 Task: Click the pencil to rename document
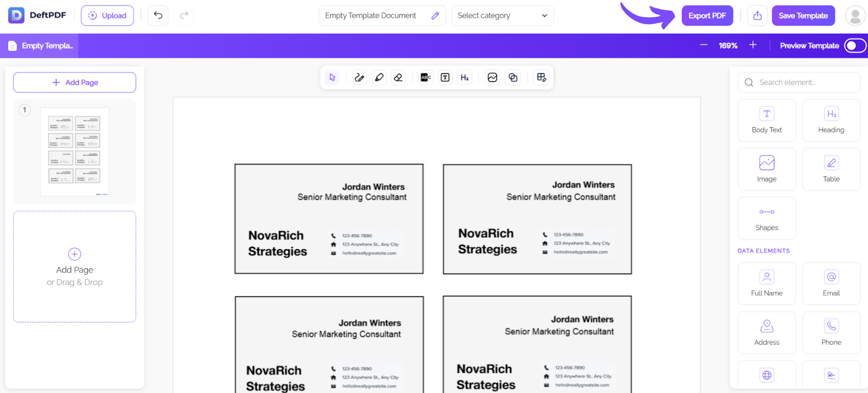click(435, 16)
